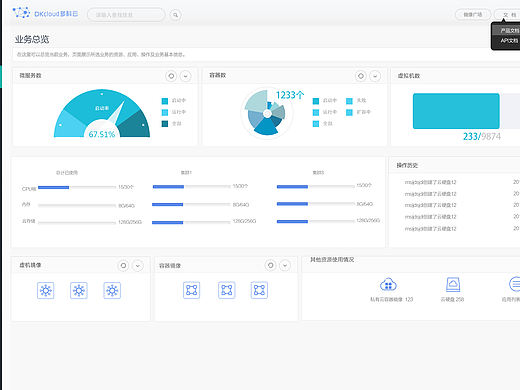The width and height of the screenshot is (520, 390).
Task: Toggle the 启动中 legend in 容器数
Action: click(x=325, y=101)
